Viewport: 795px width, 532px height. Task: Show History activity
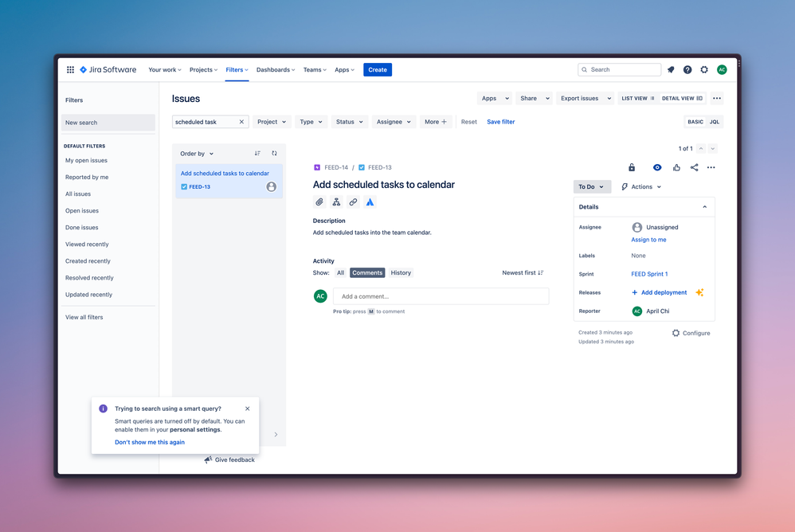point(401,272)
